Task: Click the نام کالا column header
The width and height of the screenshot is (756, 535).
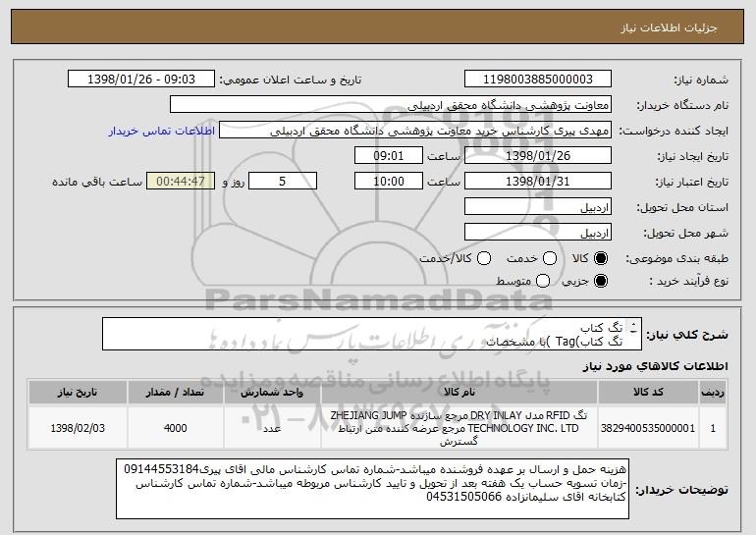Action: click(x=459, y=393)
